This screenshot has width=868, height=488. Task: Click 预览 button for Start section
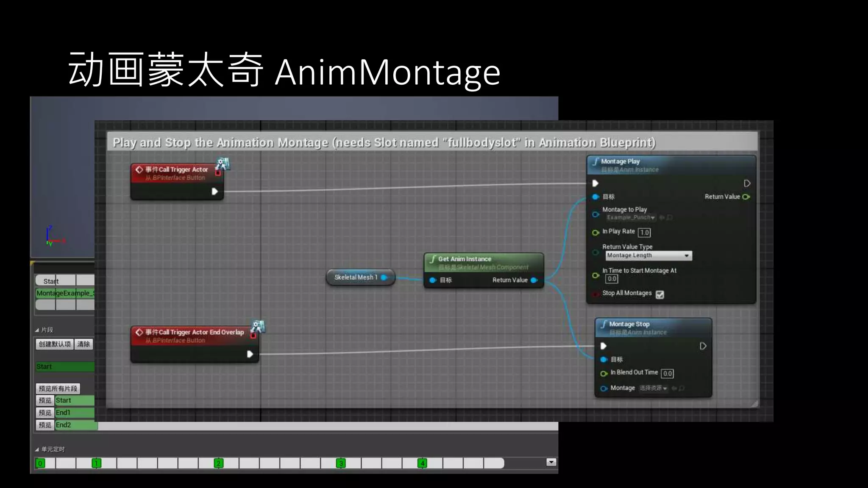[x=45, y=400]
